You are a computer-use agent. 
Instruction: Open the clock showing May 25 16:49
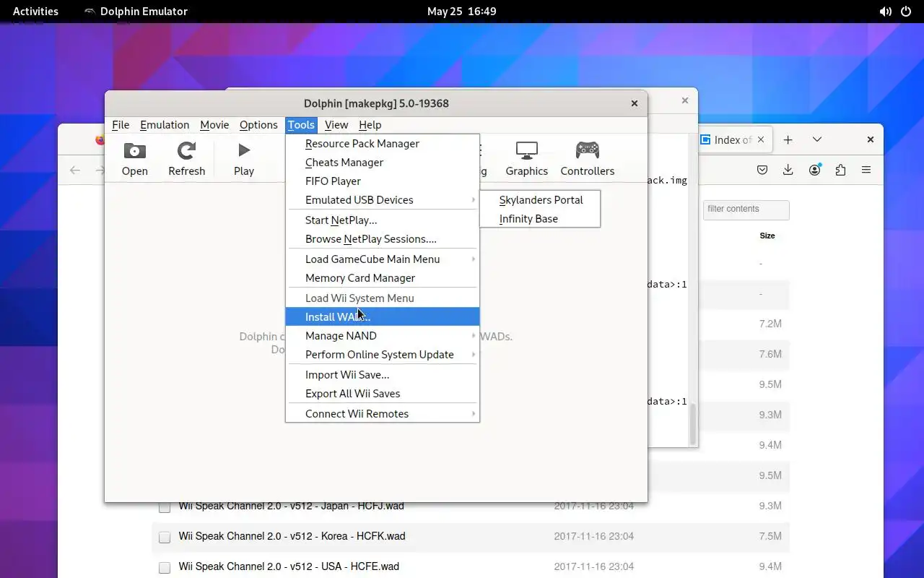[462, 11]
